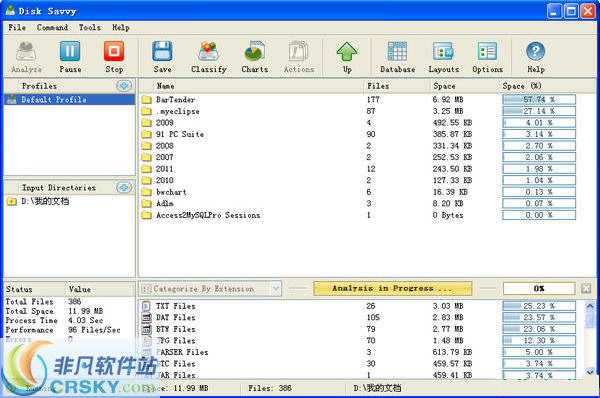The height and width of the screenshot is (398, 600).
Task: Click the Help toolbar icon
Action: [536, 57]
